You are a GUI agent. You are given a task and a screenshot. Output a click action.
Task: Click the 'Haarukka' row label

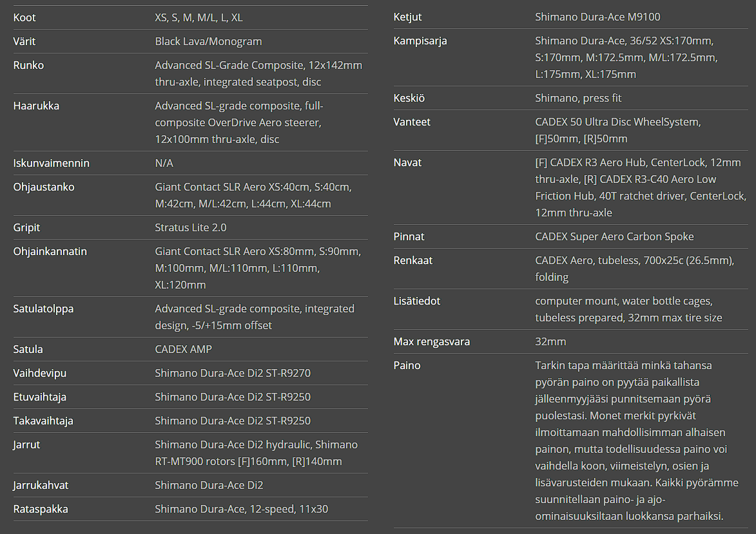pyautogui.click(x=36, y=106)
